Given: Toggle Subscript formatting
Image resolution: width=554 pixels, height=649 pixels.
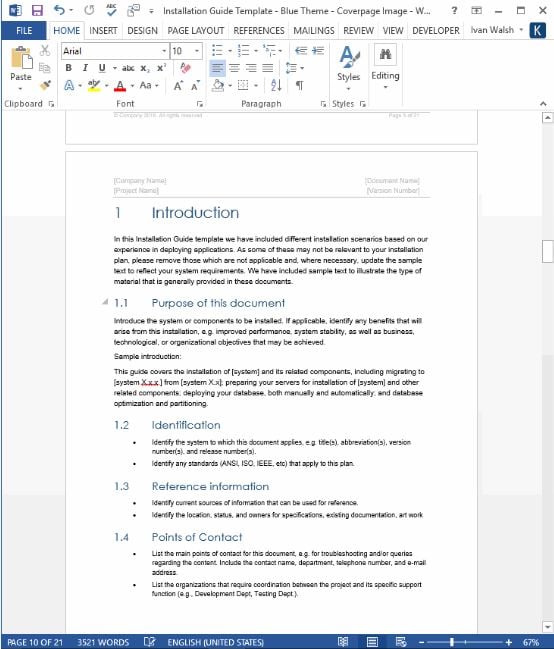Looking at the screenshot, I should [145, 68].
